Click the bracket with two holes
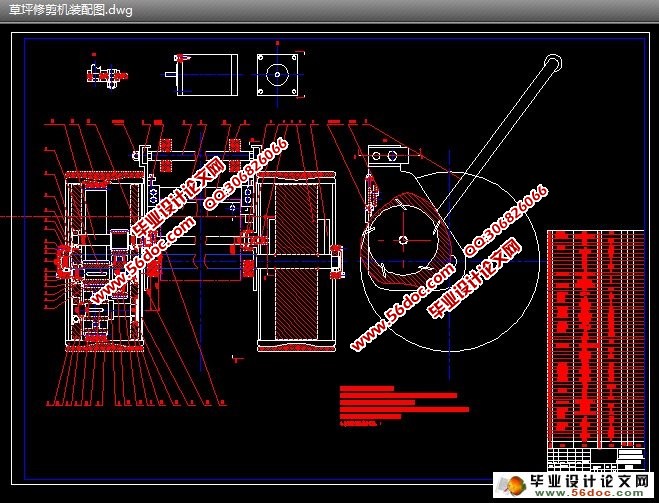This screenshot has height=503, width=659. coord(388,156)
